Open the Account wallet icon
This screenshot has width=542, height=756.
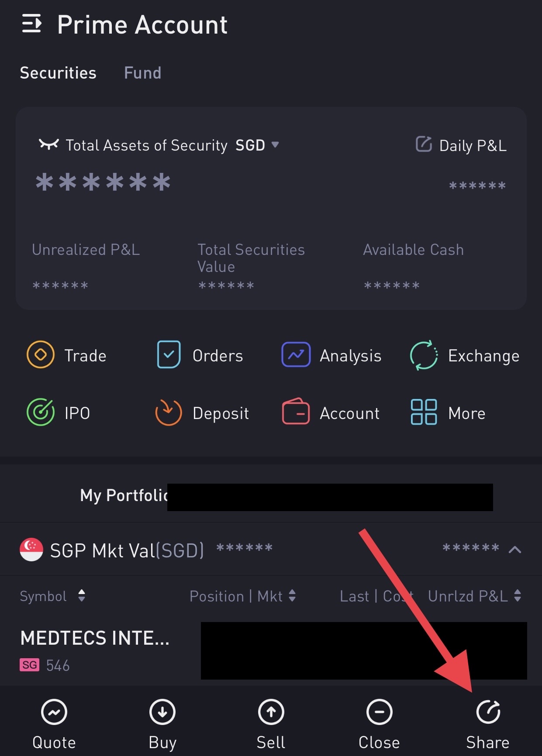click(296, 412)
